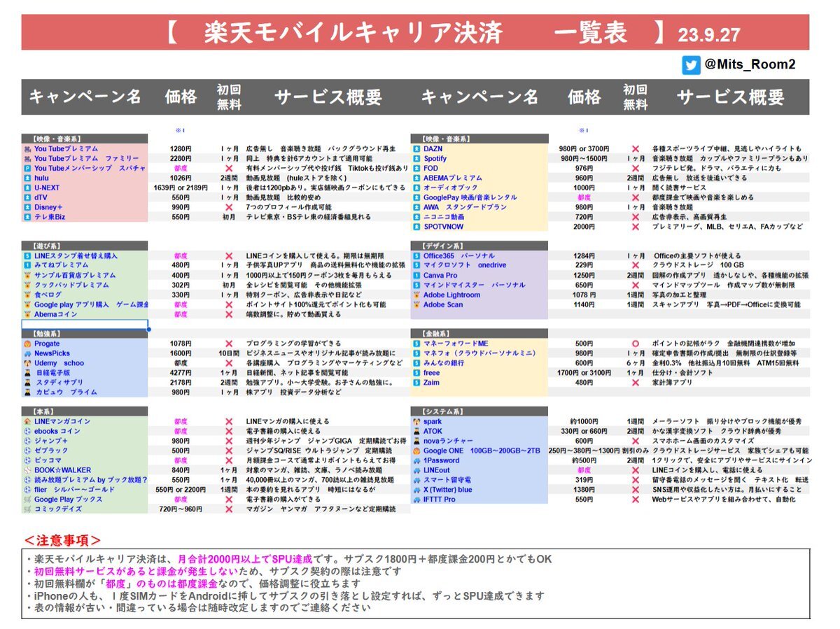Viewport: 840px width, 629px height.
Task: Open the マネーフォワードME link
Action: tap(456, 344)
